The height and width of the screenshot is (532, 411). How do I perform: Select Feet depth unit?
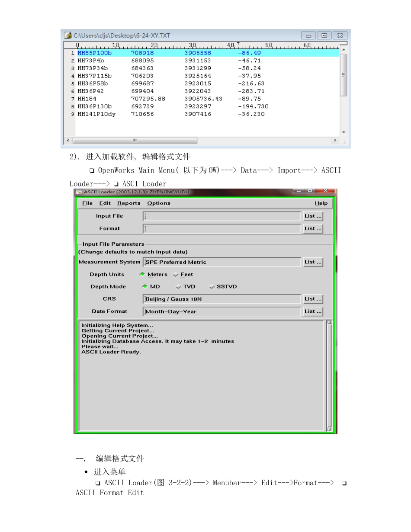click(x=183, y=275)
